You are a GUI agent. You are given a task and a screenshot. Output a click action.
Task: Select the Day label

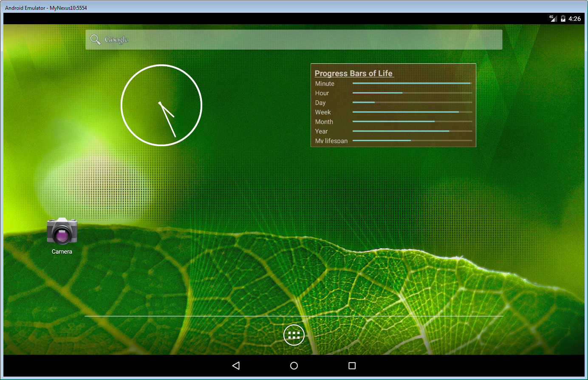[320, 103]
